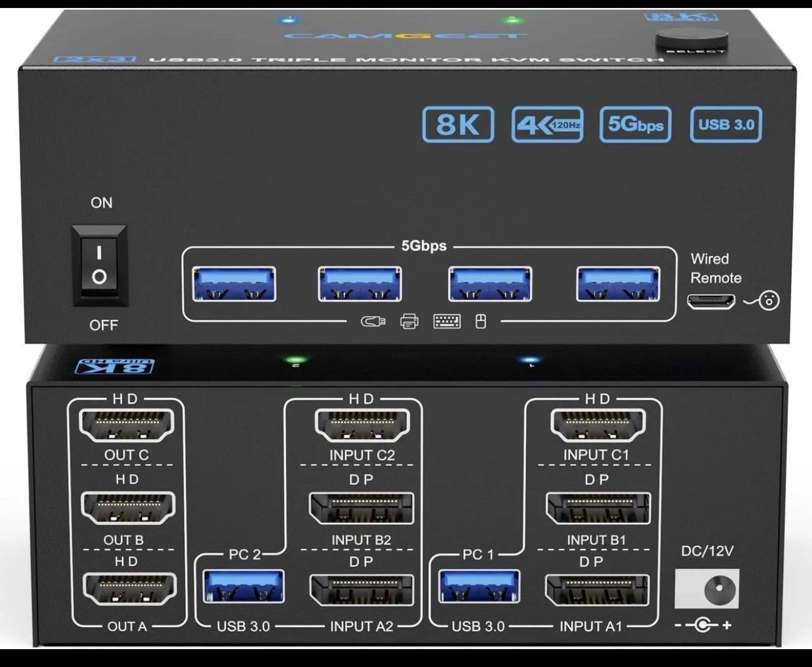Click the 'TRIPLE MONITOR KVM SWITCH' title text

click(x=458, y=60)
